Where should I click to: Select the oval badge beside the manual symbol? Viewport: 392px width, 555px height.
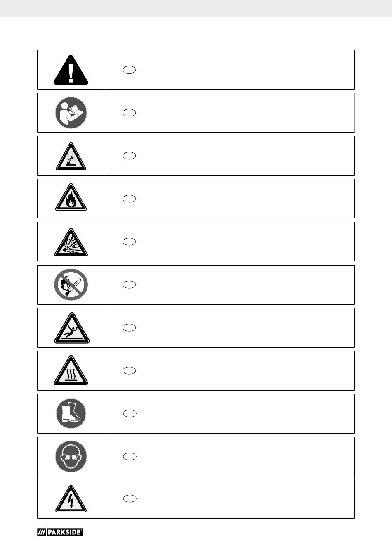tap(129, 113)
